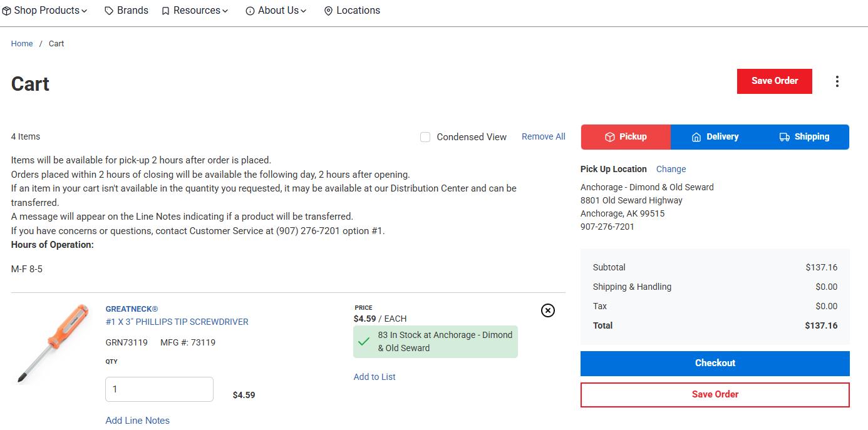Image resolution: width=868 pixels, height=430 pixels.
Task: Click the Shop Products box icon
Action: [6, 11]
